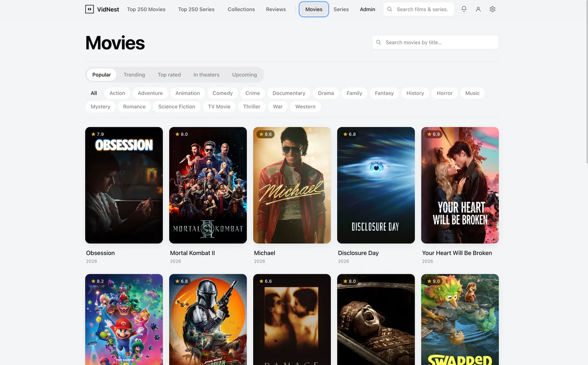Open the Obsession movie poster

(124, 185)
